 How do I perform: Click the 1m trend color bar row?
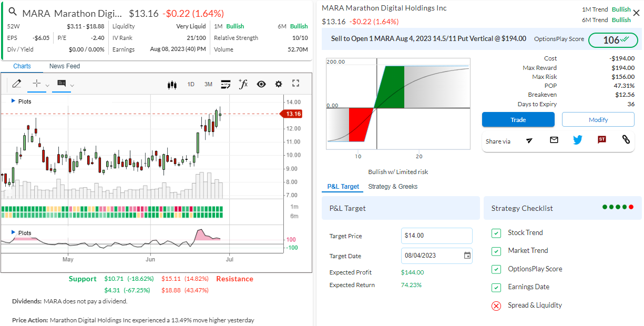pos(113,209)
